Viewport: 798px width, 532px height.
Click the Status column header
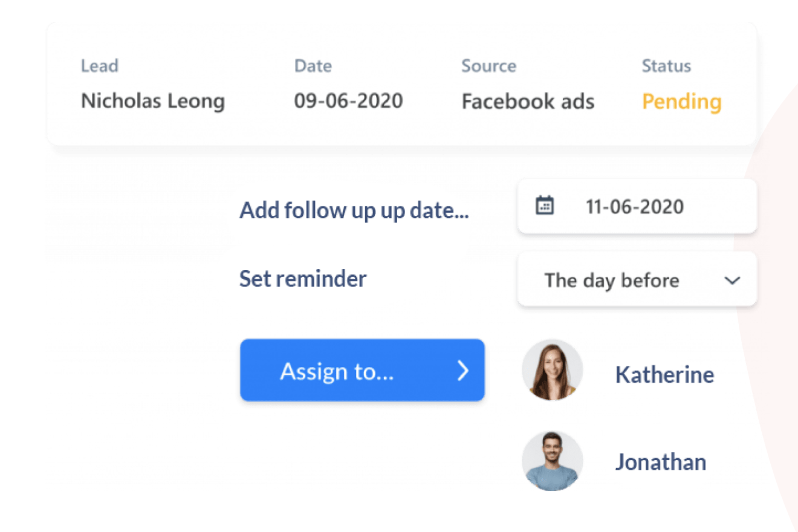(x=666, y=66)
